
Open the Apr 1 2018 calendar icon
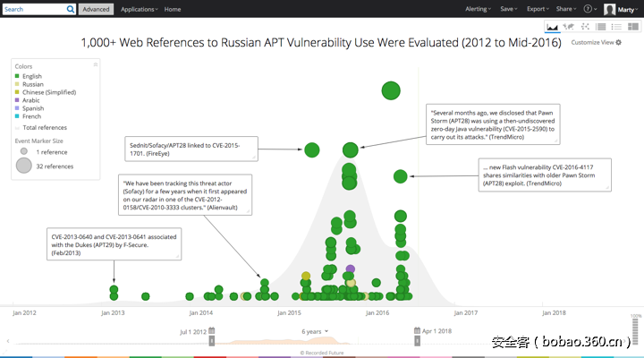417,331
